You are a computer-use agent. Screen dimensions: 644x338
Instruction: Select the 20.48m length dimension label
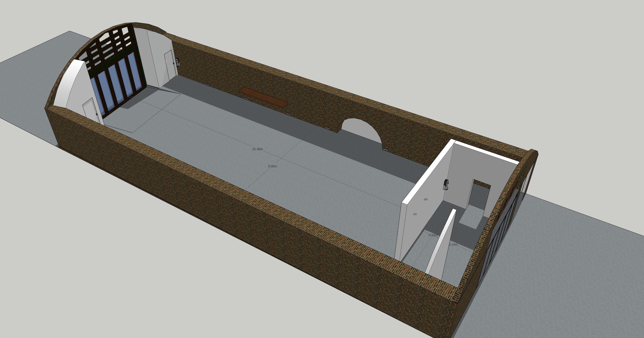(x=257, y=149)
